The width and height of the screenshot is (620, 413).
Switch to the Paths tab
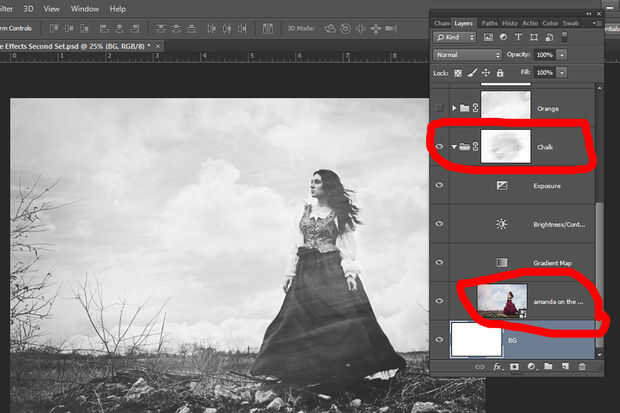tap(490, 23)
